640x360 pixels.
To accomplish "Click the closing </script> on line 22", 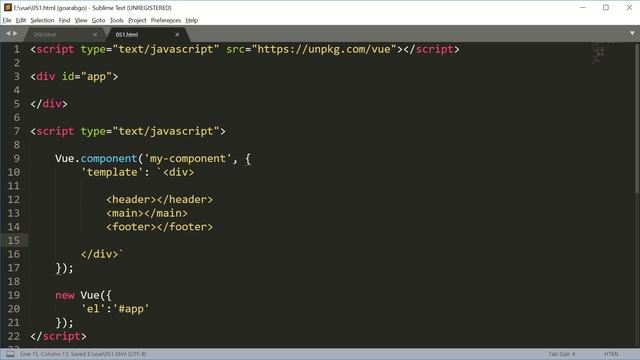I will (58, 336).
